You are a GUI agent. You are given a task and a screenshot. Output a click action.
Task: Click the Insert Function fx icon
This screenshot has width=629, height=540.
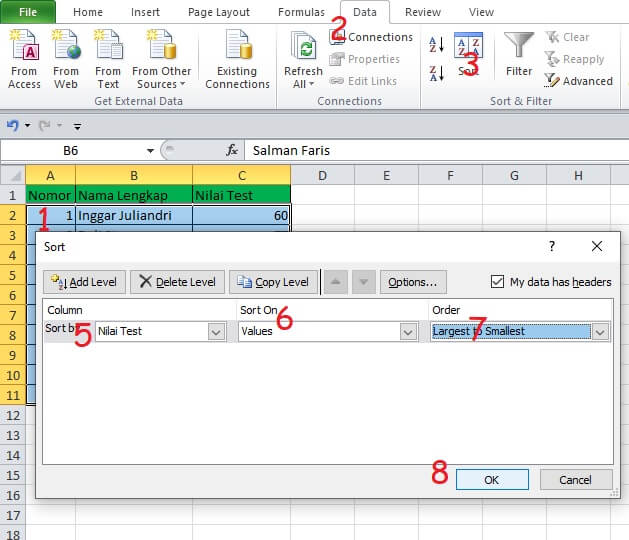coord(232,150)
